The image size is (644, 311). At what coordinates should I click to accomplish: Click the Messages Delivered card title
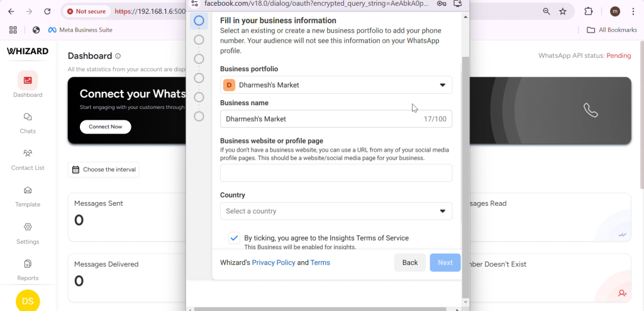click(x=106, y=264)
